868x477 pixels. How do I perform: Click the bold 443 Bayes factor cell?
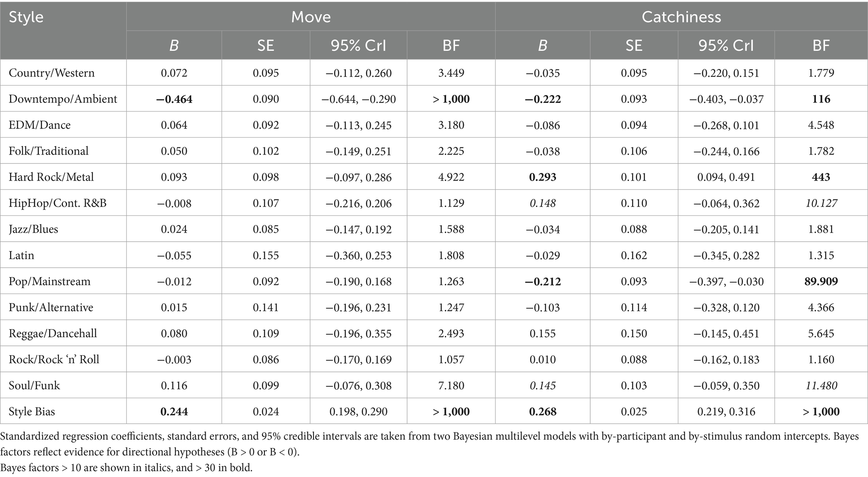point(821,177)
